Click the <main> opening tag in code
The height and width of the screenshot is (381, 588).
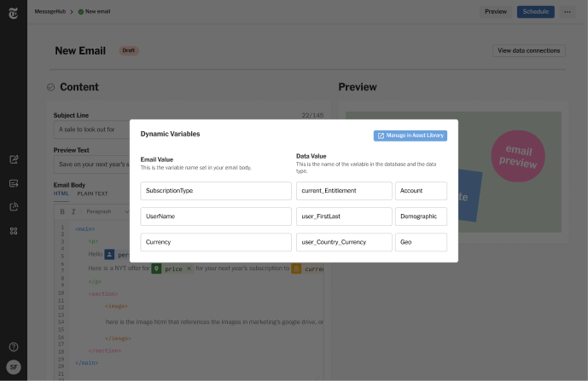84,229
